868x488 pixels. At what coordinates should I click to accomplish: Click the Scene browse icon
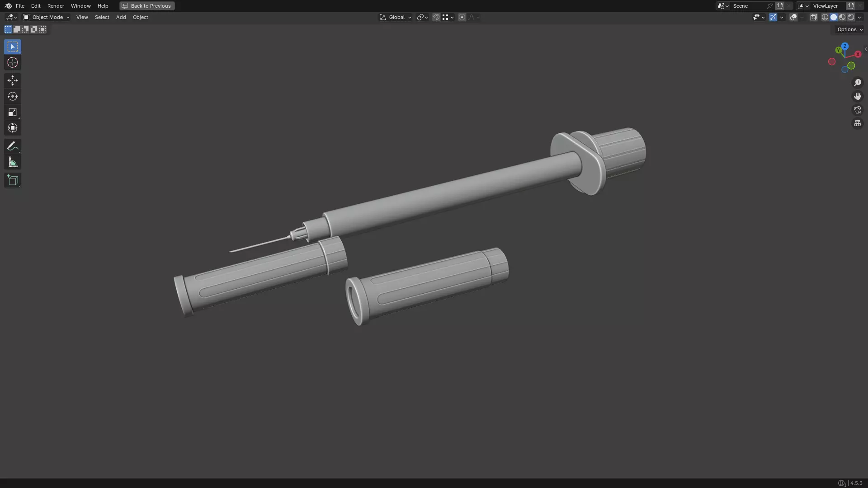[723, 6]
